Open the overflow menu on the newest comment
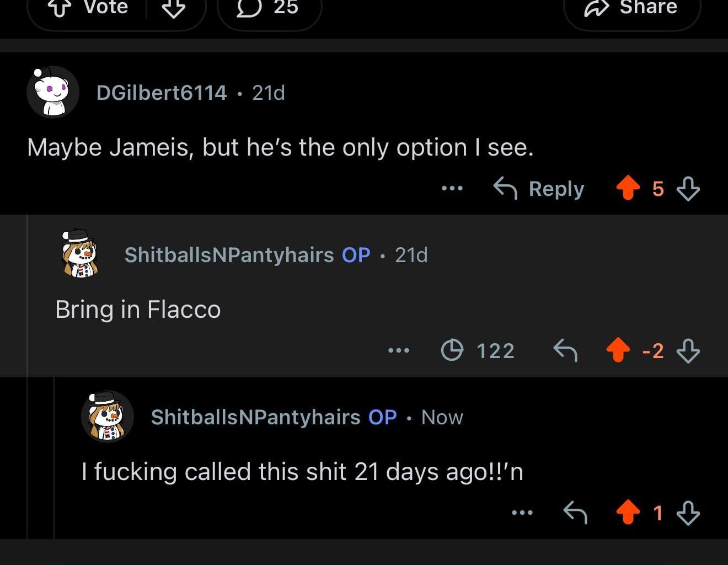The height and width of the screenshot is (565, 728). click(522, 513)
